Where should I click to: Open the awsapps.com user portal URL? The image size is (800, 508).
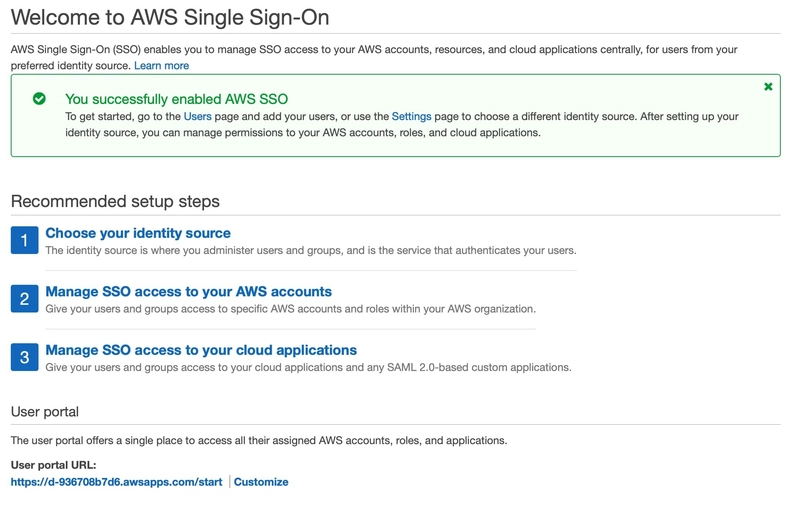pyautogui.click(x=116, y=482)
